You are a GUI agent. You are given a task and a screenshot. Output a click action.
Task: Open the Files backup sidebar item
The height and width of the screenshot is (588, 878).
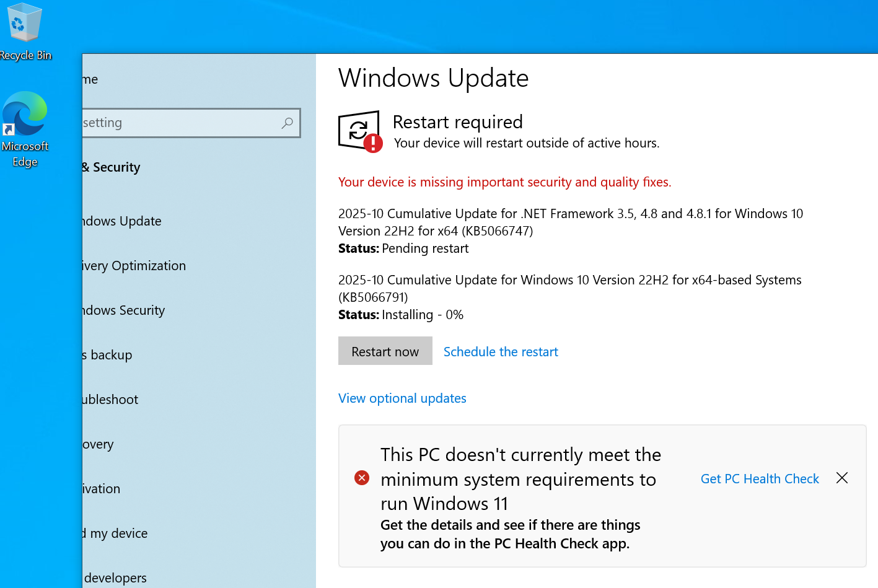[x=108, y=355]
